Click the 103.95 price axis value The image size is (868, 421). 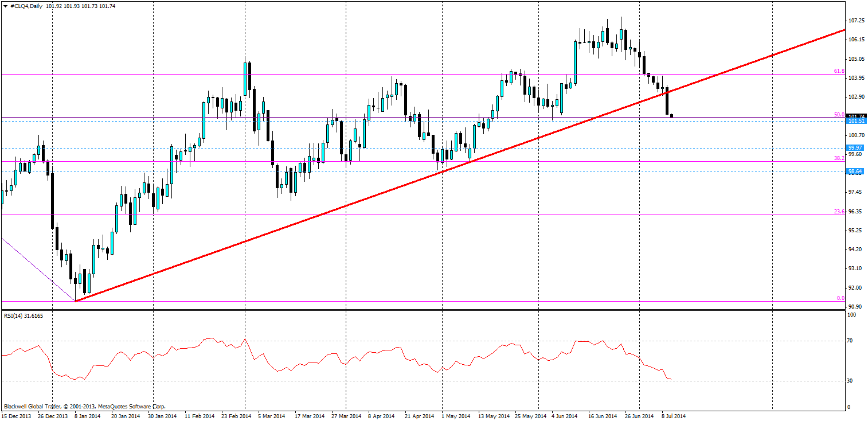(x=856, y=77)
